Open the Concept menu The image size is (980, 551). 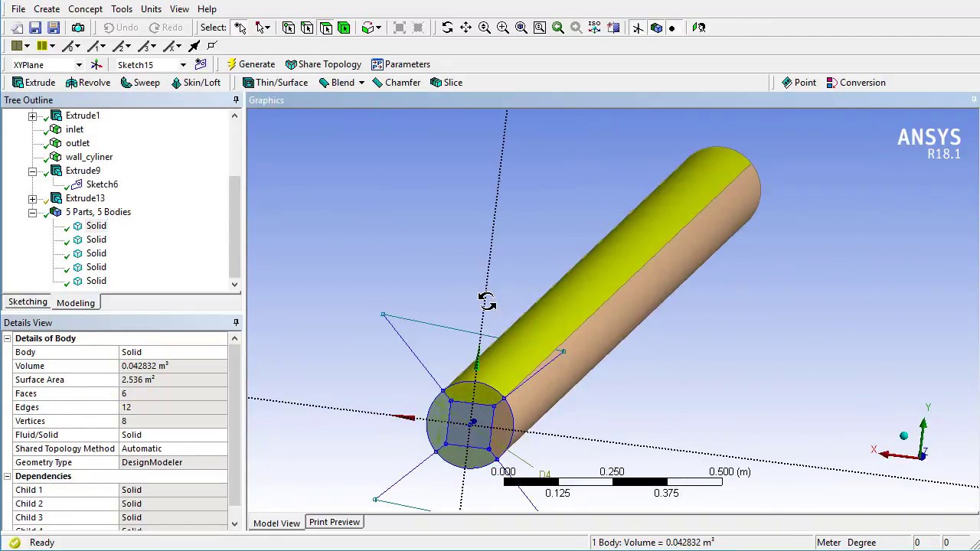(85, 9)
